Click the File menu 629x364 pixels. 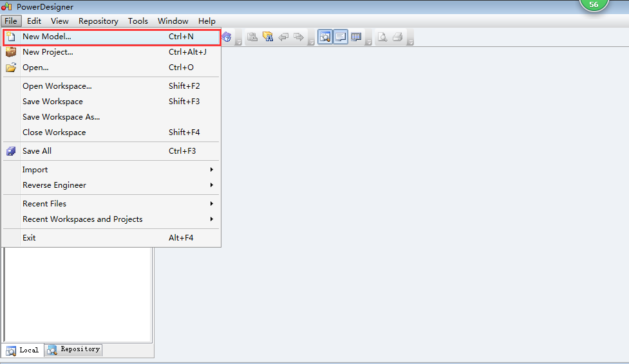pos(11,21)
